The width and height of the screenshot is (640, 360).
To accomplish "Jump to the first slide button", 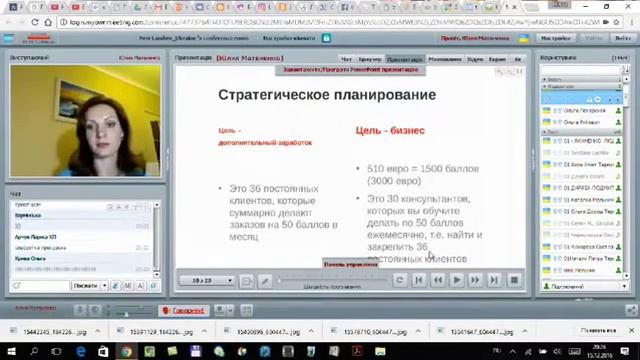I will click(419, 280).
